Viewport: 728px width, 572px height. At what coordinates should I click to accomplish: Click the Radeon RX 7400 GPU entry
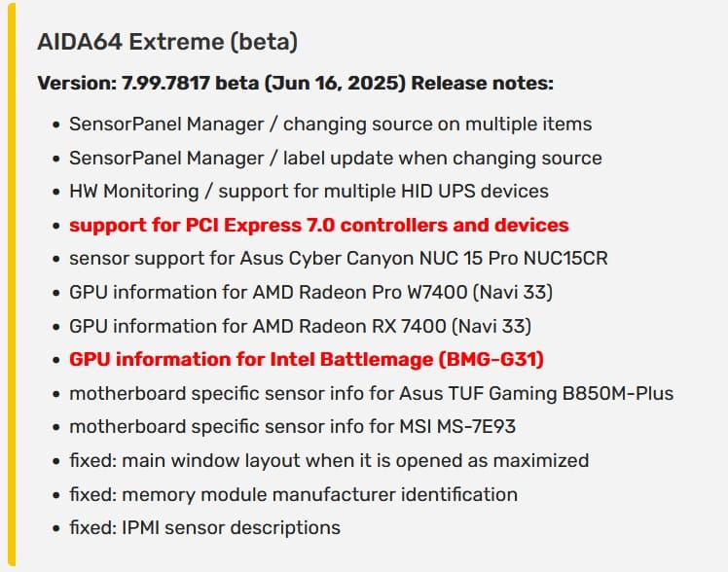click(301, 326)
